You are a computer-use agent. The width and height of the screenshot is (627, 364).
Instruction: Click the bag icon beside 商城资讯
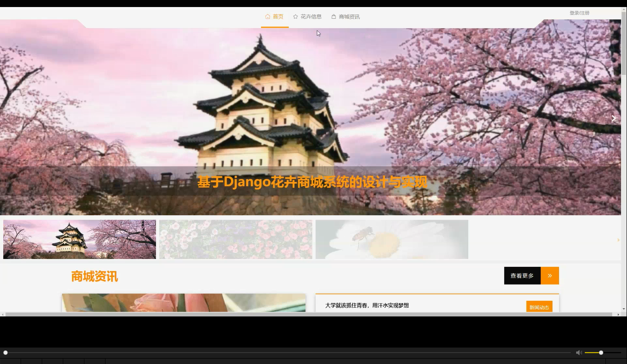[x=334, y=17]
